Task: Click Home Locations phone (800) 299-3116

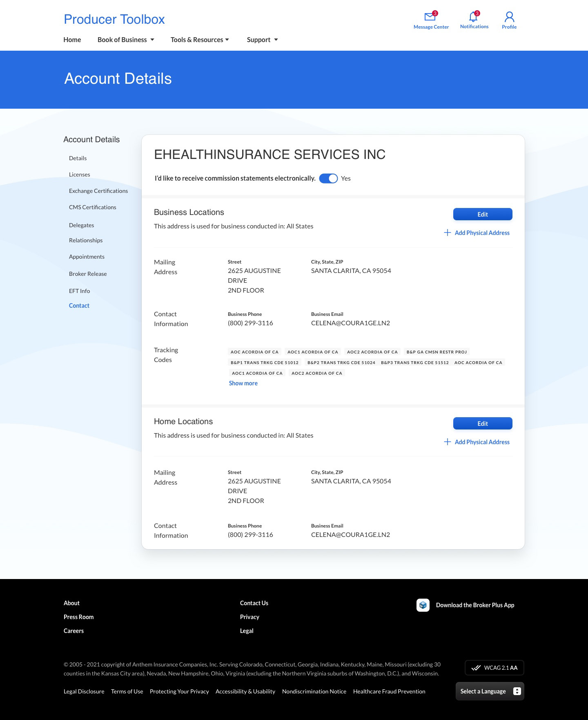Action: point(250,535)
